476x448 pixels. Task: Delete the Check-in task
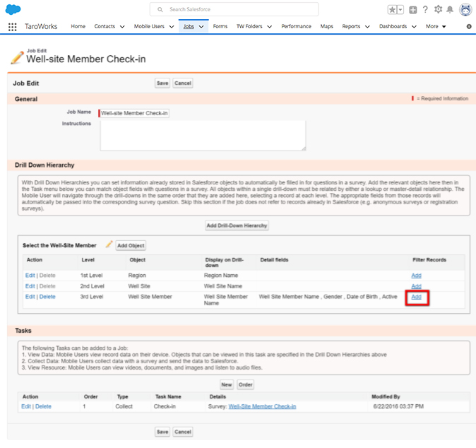point(43,406)
